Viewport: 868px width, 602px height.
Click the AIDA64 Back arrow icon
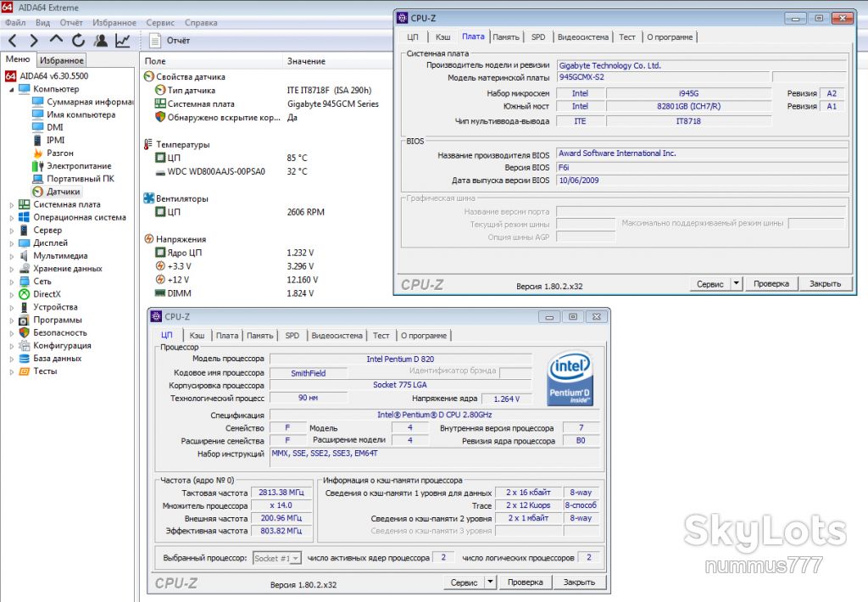(x=13, y=41)
